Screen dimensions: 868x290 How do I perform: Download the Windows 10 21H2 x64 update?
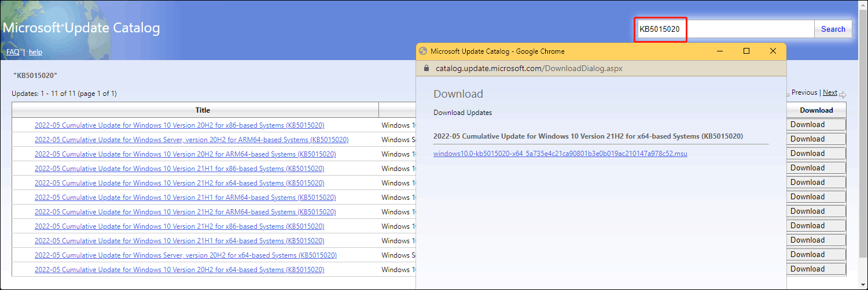(816, 183)
